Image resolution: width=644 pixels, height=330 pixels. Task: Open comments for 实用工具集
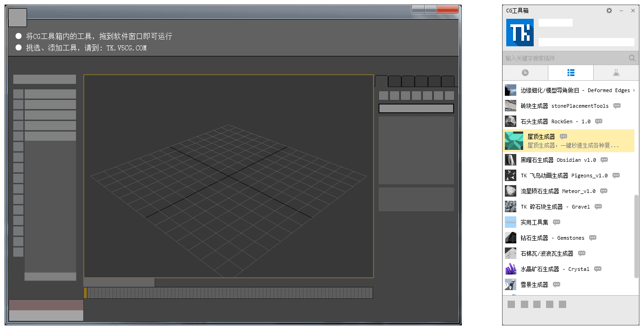(x=556, y=222)
